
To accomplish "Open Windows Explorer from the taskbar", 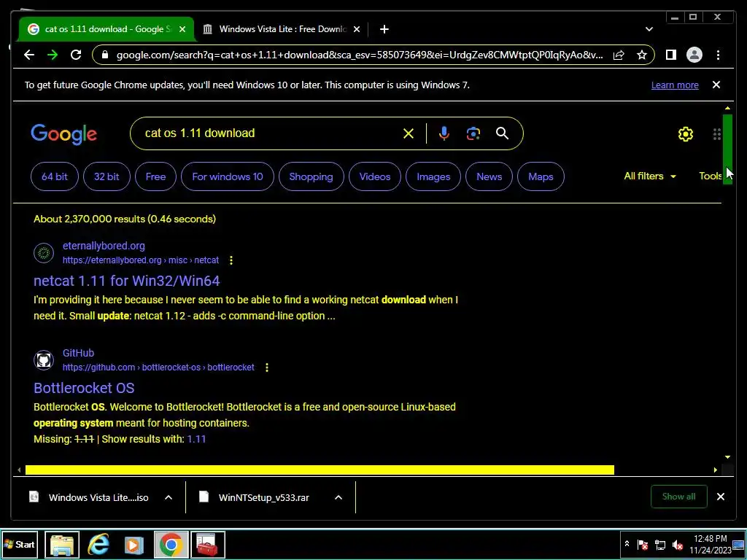I will point(62,544).
